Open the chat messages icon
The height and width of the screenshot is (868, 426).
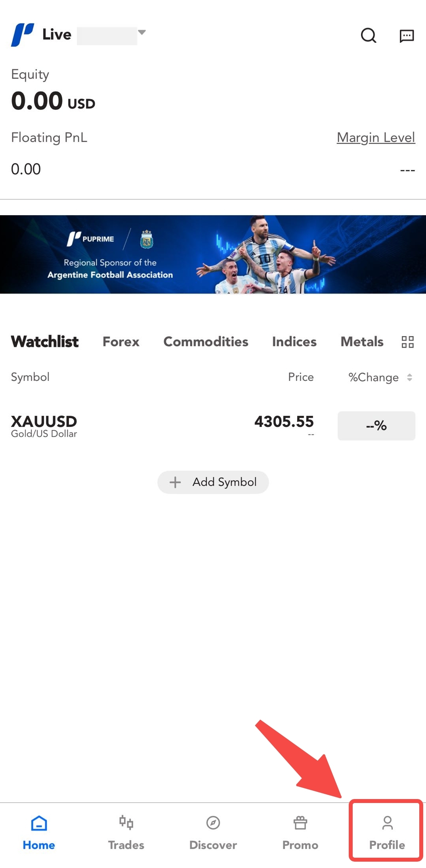point(407,36)
